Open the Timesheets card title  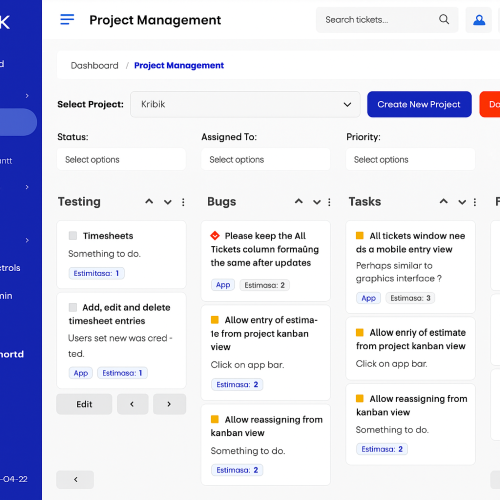(x=108, y=236)
